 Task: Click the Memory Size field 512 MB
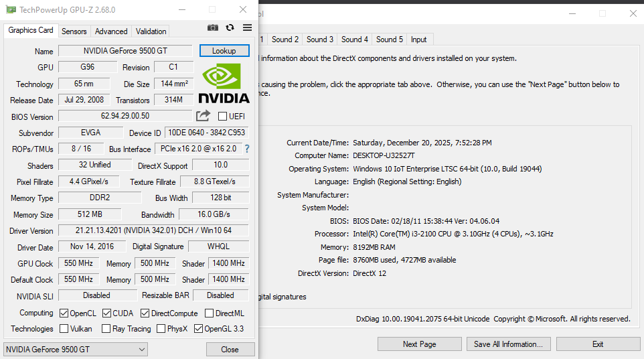[90, 214]
